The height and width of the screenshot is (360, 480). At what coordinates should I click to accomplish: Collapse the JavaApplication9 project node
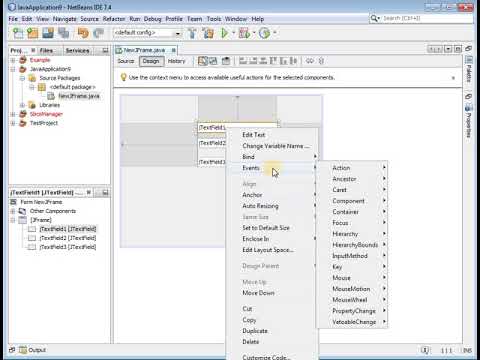13,69
